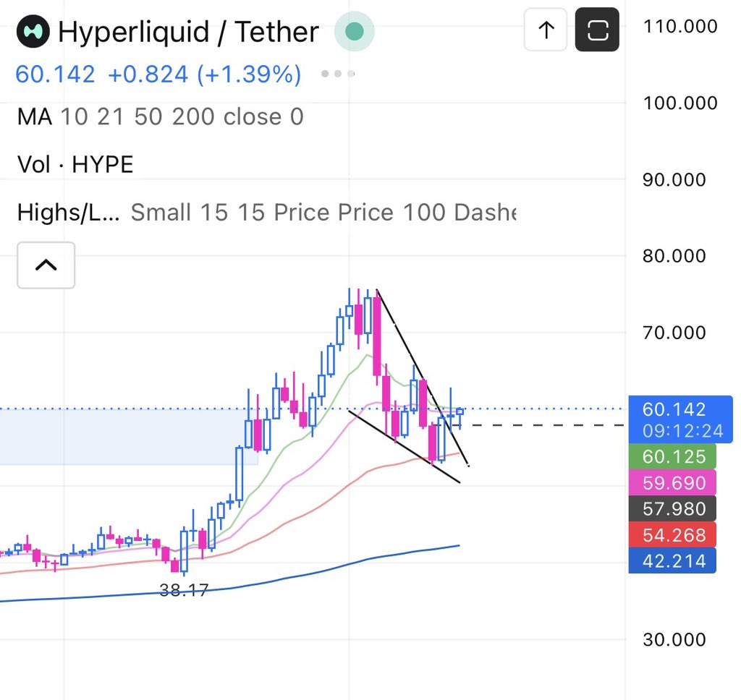Viewport: 741px width, 700px height.
Task: Select the Vol · HYPE indicator legend
Action: coord(75,165)
